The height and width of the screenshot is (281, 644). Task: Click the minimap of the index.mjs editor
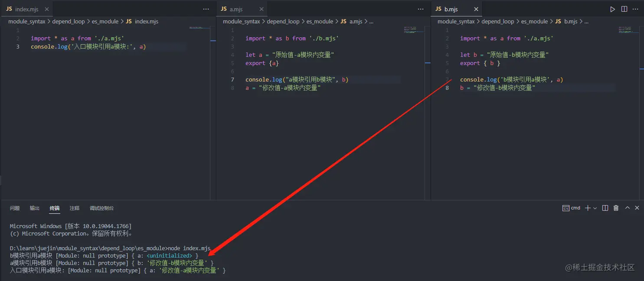tap(199, 28)
